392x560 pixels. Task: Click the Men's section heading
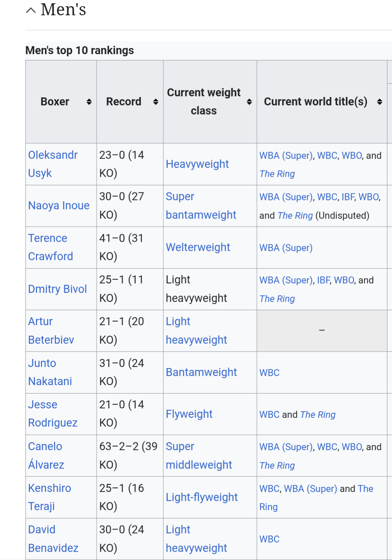64,9
